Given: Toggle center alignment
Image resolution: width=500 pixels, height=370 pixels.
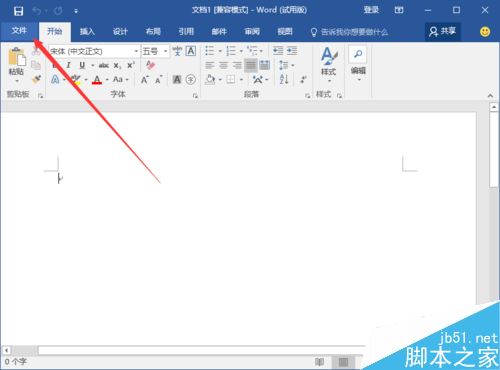Looking at the screenshot, I should [x=223, y=65].
